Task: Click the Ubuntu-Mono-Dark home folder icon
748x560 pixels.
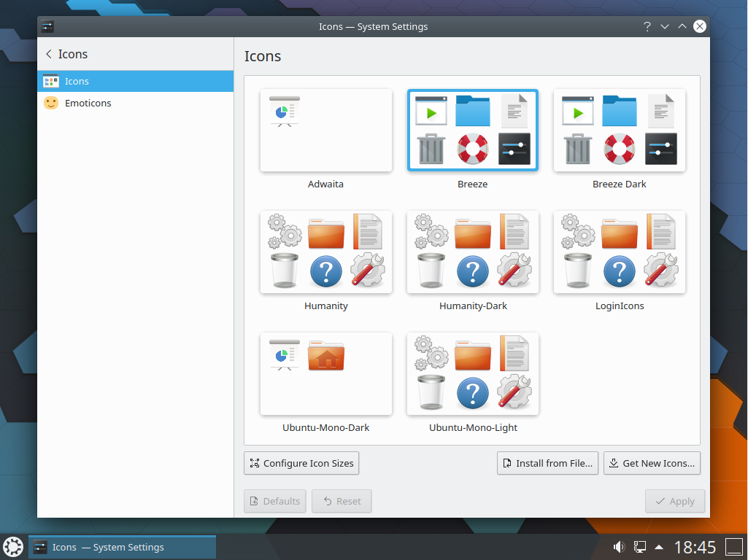Action: tap(325, 355)
